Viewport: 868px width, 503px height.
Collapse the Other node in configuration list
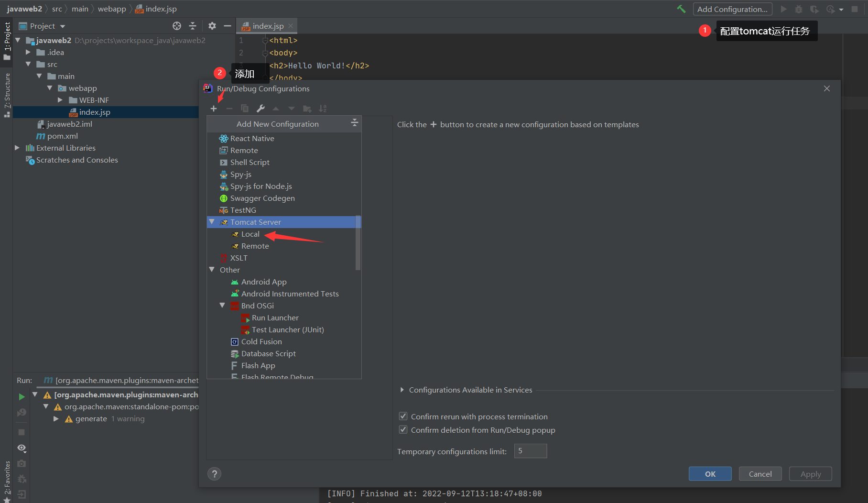point(212,270)
